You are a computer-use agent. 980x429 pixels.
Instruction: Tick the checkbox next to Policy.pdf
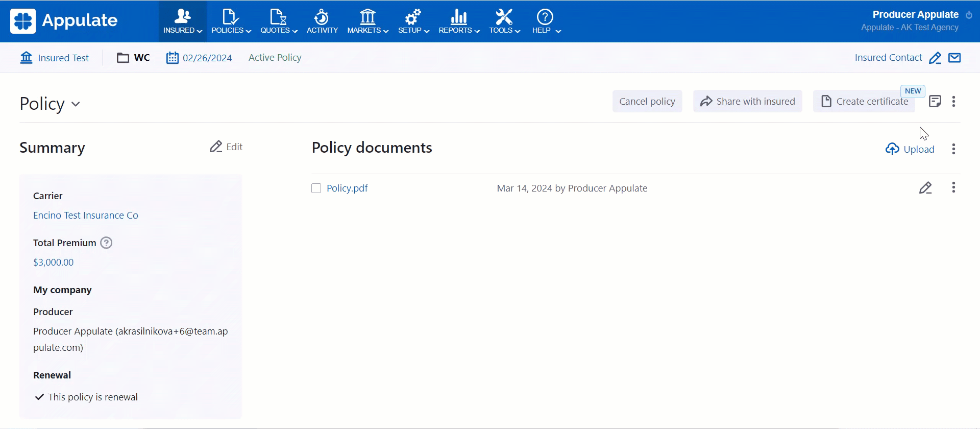point(316,188)
